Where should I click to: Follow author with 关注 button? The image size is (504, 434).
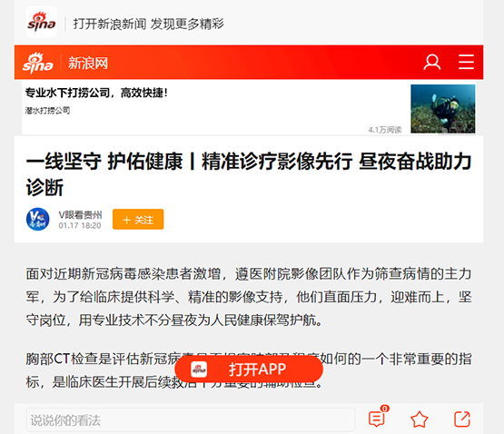tap(138, 219)
